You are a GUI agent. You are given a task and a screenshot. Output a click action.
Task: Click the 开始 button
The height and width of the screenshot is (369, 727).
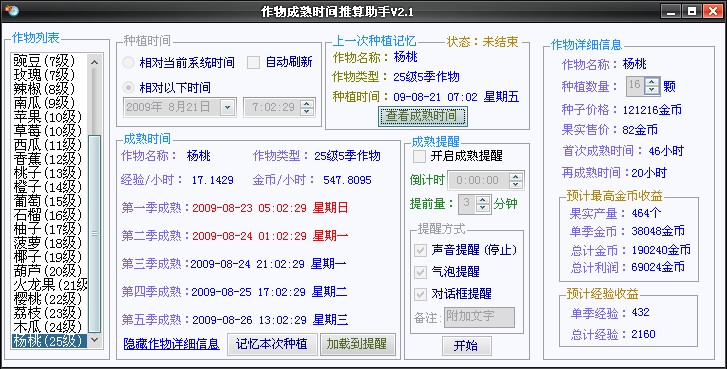(466, 346)
